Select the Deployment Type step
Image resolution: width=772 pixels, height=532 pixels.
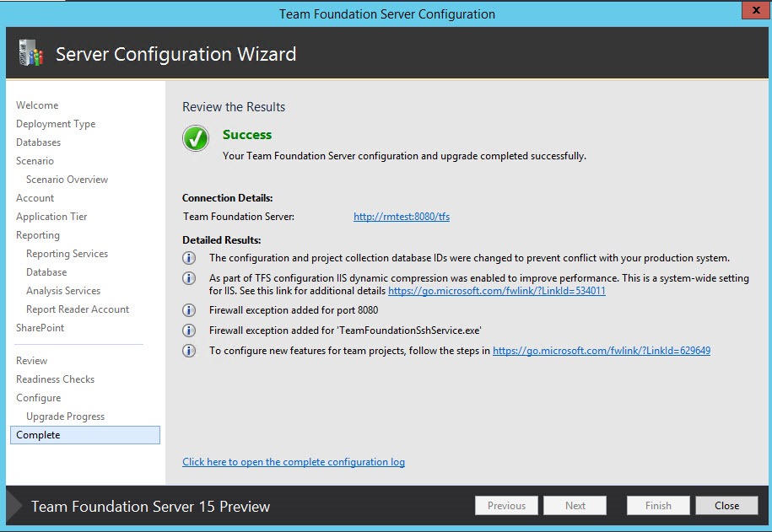[x=56, y=124]
